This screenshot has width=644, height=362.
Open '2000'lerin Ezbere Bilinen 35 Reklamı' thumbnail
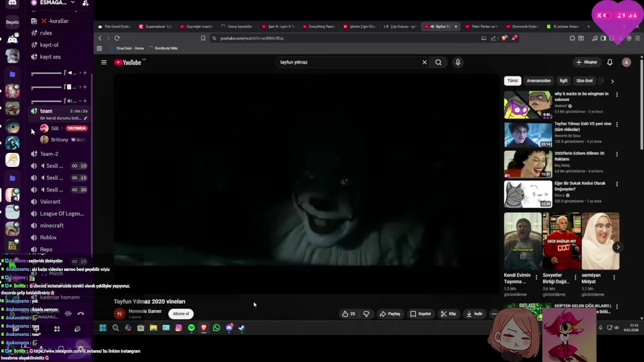coord(528,164)
